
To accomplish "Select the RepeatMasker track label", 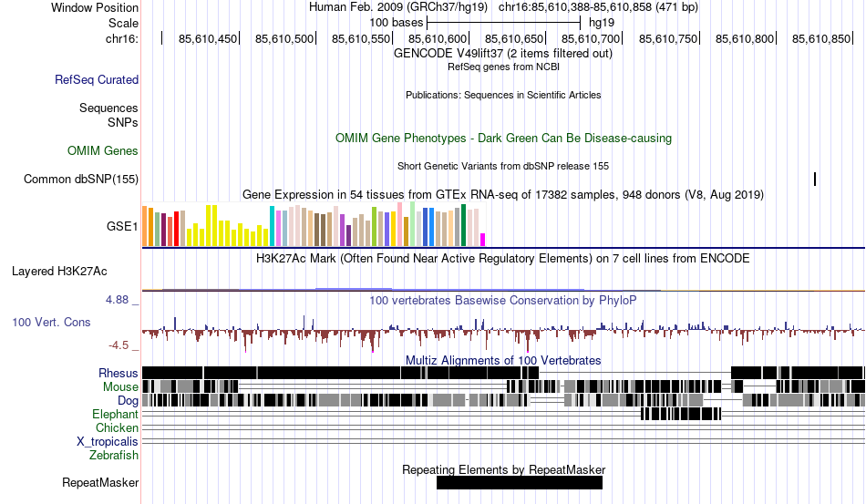I will point(100,482).
